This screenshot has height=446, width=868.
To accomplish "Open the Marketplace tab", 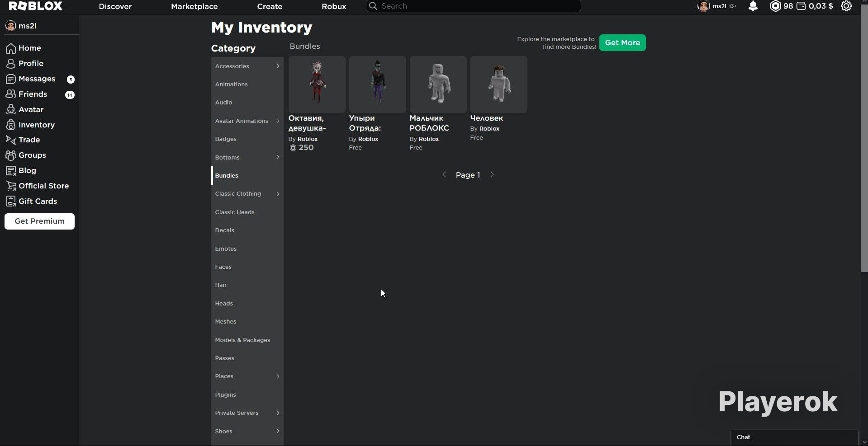I will (194, 6).
